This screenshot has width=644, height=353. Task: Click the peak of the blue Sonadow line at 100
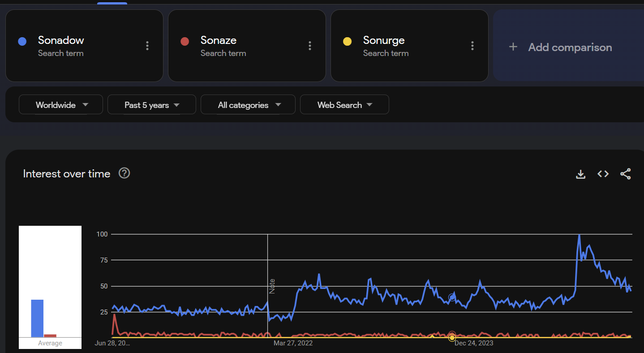pos(579,235)
